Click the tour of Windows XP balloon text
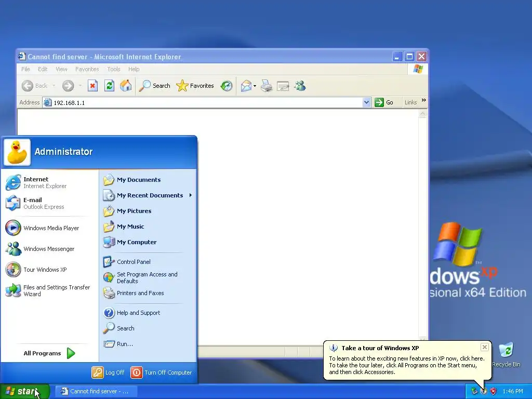Screen dimensions: 532x399 (x=407, y=365)
